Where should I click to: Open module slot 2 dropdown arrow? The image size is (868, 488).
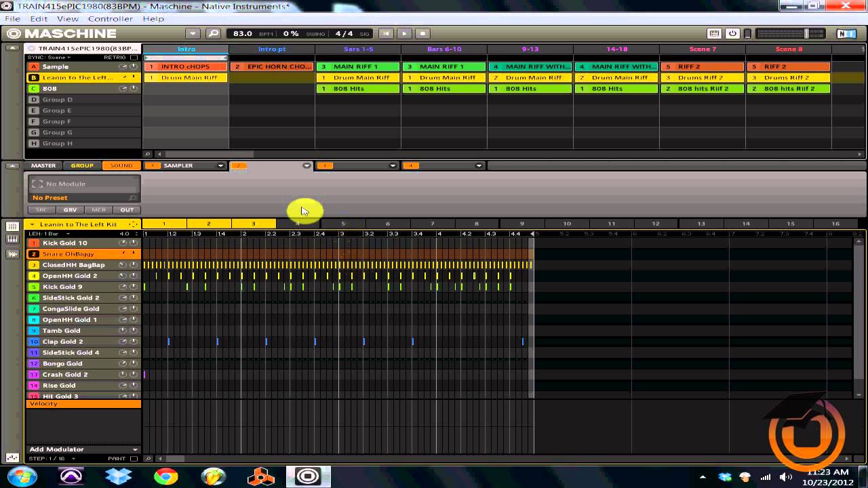click(x=307, y=165)
